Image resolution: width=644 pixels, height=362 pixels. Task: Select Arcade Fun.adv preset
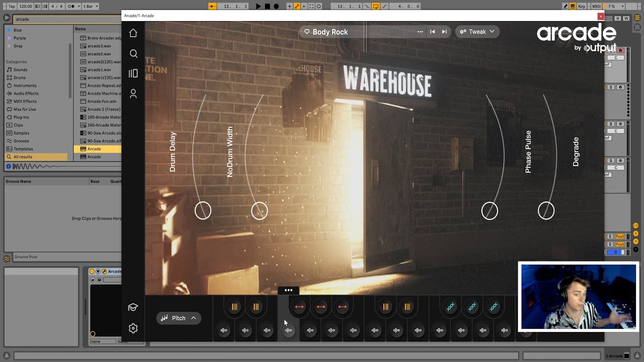tap(101, 102)
